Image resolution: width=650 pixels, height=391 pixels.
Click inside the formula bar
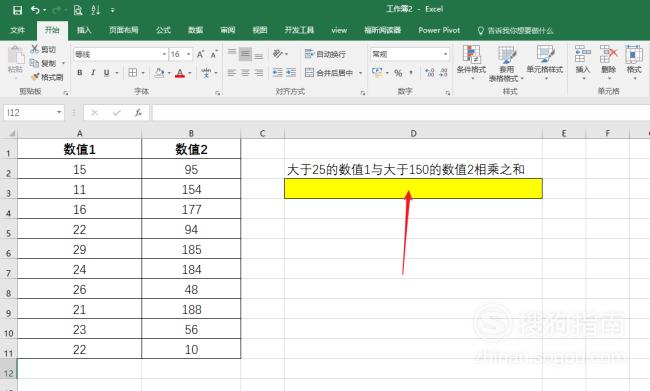pyautogui.click(x=400, y=112)
